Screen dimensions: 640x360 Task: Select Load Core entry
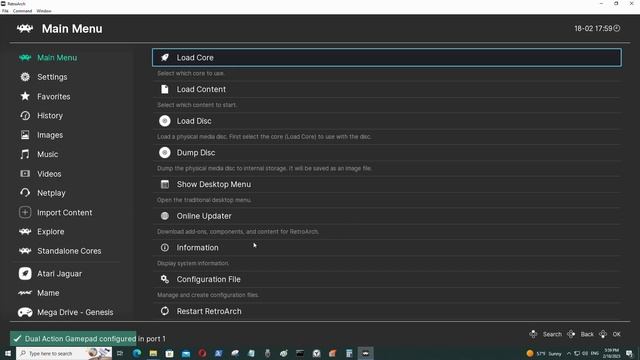tap(387, 58)
